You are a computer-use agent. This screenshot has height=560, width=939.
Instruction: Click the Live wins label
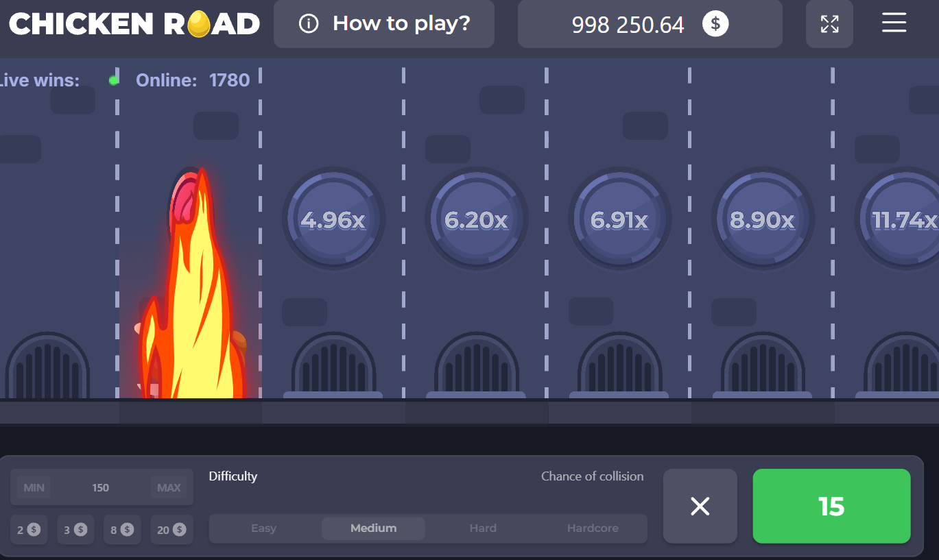pyautogui.click(x=38, y=80)
